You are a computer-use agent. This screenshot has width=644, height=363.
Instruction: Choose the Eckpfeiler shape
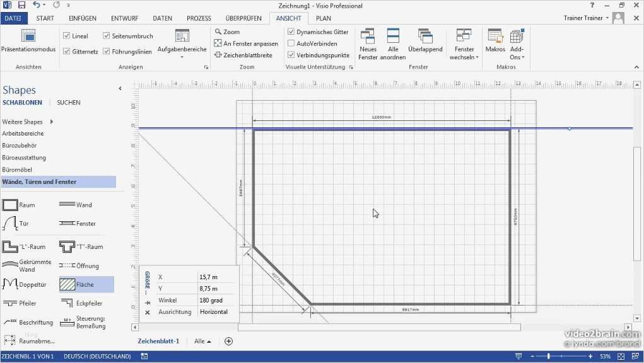[x=81, y=303]
